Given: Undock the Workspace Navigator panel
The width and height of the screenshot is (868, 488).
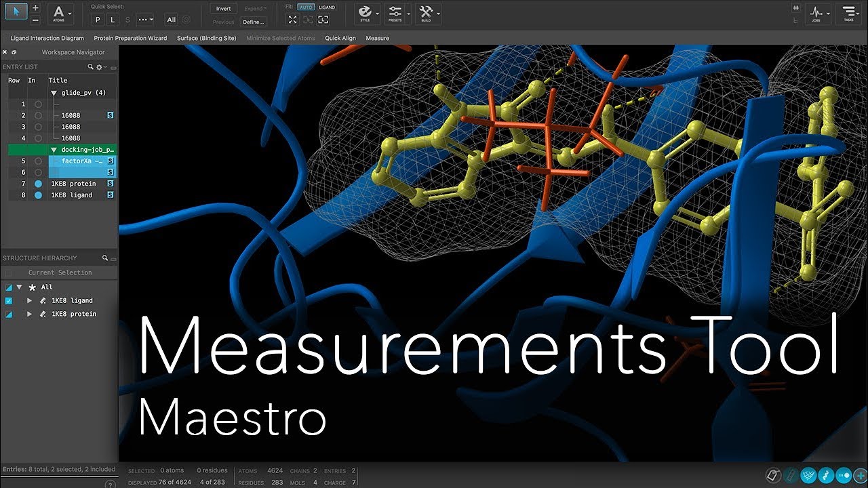Looking at the screenshot, I should [x=14, y=52].
